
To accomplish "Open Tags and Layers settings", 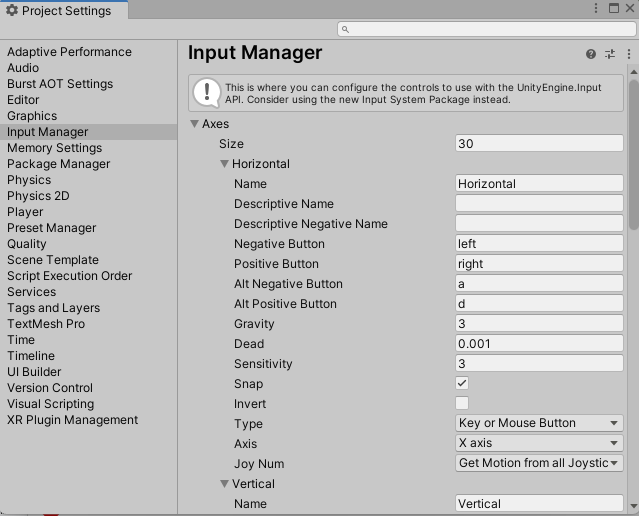I will click(53, 308).
